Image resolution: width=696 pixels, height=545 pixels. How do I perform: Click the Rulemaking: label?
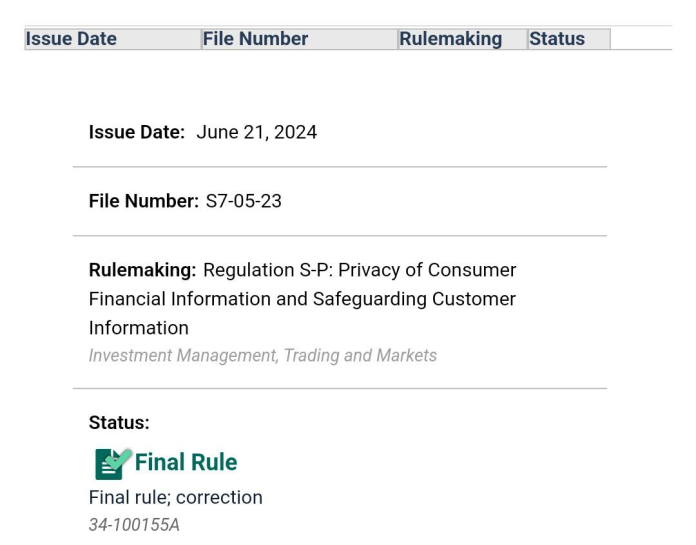point(142,270)
